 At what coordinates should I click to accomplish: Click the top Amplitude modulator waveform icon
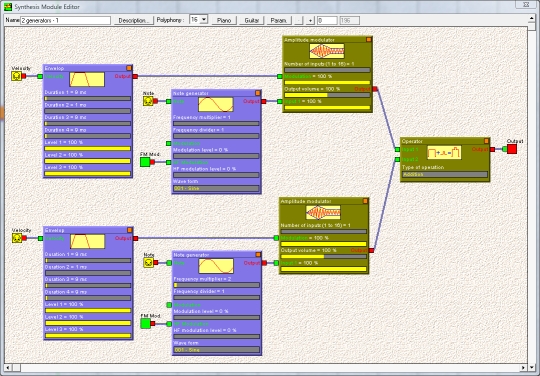326,51
